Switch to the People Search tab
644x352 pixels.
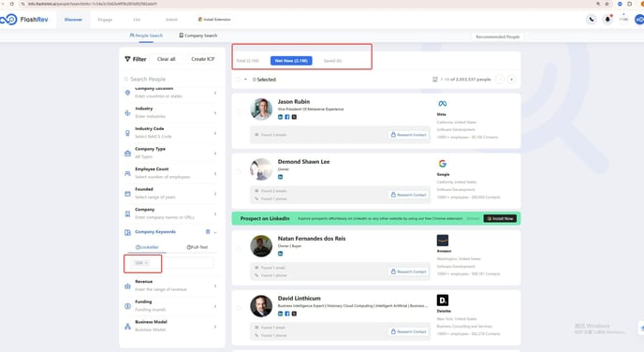[x=146, y=36]
